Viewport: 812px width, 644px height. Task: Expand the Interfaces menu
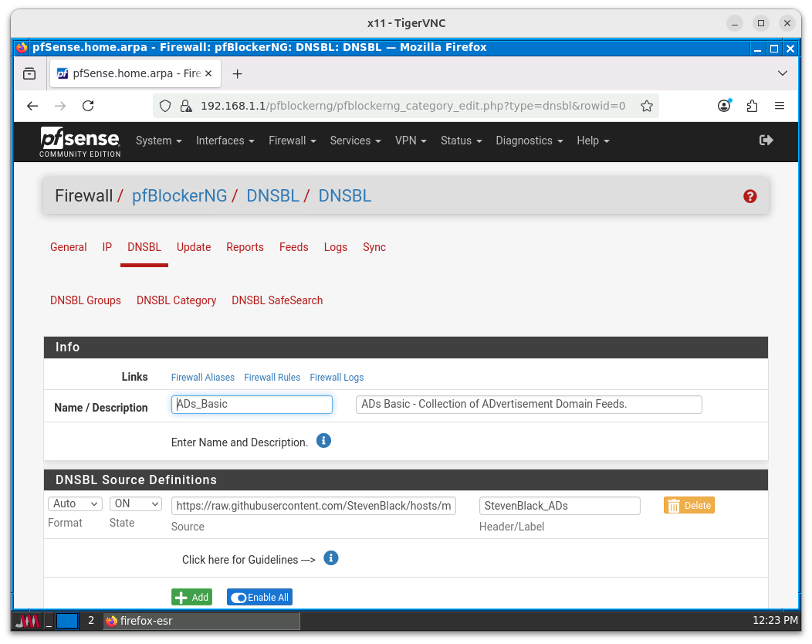pos(225,141)
